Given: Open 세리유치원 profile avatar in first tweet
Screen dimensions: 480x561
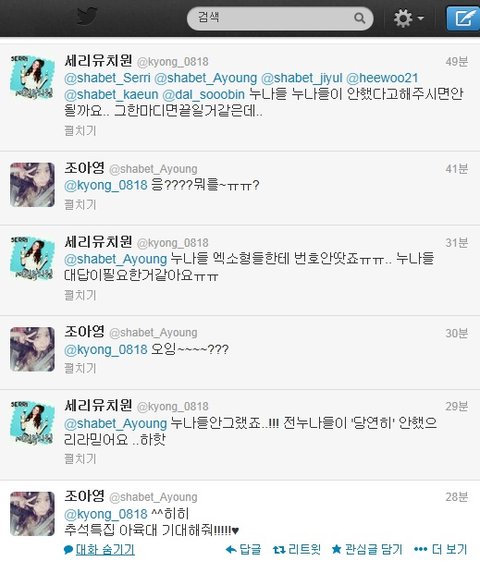Looking at the screenshot, I should (x=33, y=77).
